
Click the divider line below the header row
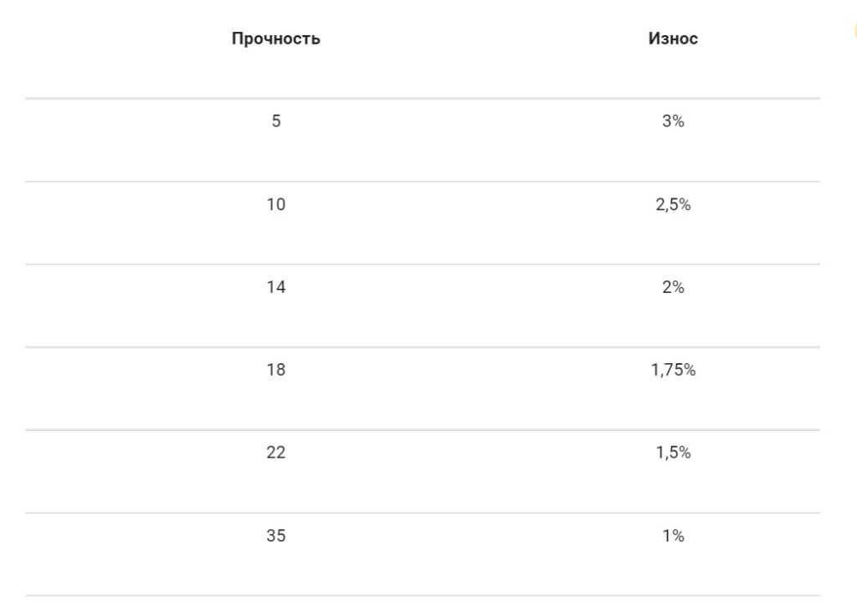click(423, 99)
